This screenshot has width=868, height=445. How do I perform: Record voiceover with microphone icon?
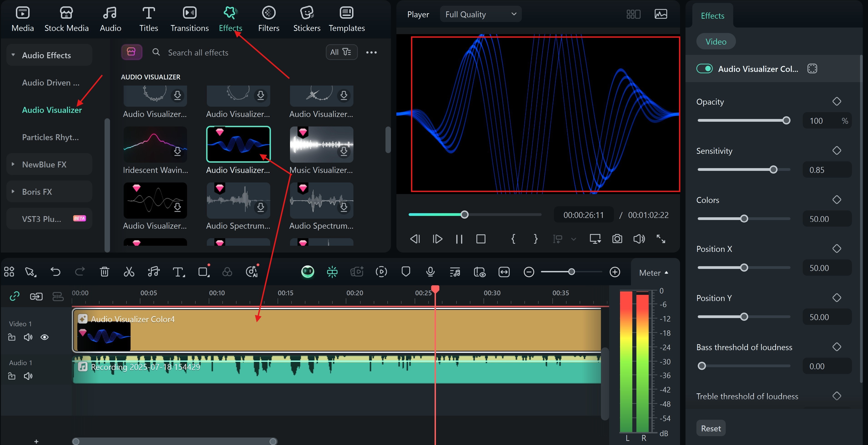click(x=430, y=272)
